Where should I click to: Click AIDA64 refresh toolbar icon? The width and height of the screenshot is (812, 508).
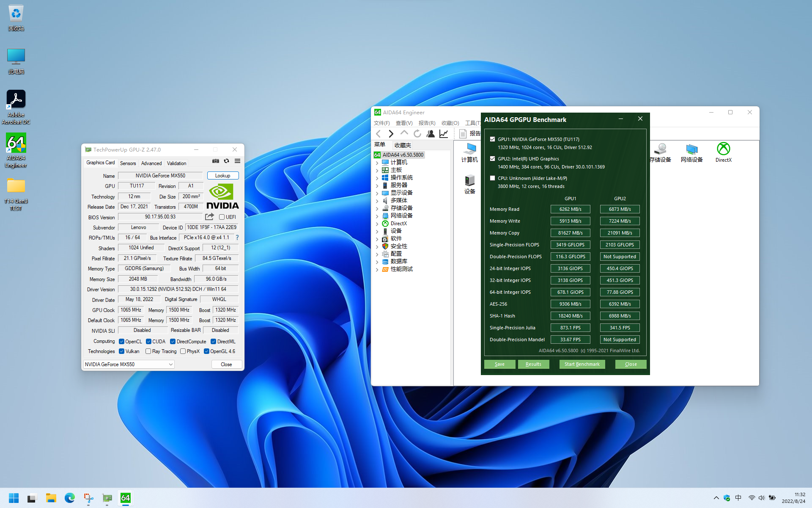[417, 134]
